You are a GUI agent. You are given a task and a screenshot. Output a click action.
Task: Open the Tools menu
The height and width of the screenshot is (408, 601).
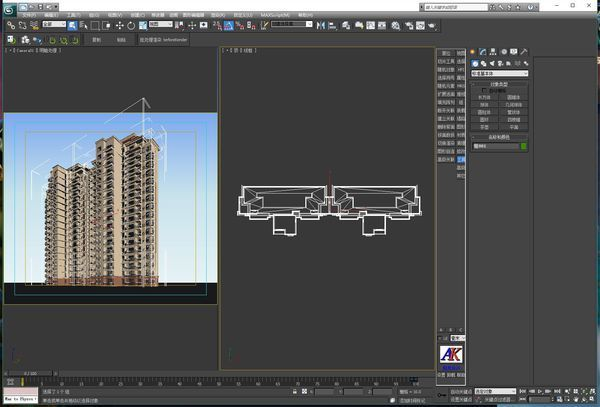(x=73, y=15)
